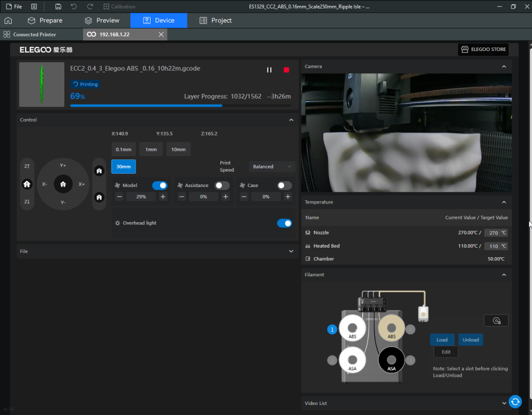Open filament settings icon near spool

pyautogui.click(x=496, y=320)
